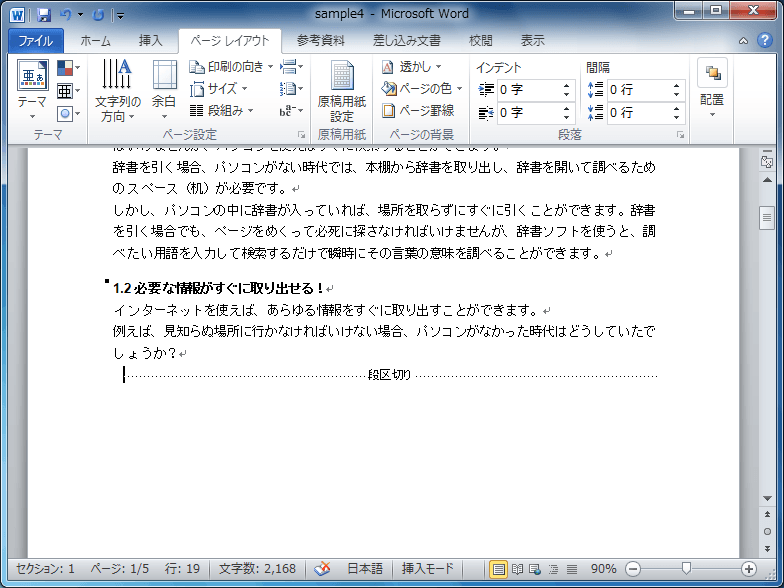Open paragraph dialog launcher

pos(680,135)
